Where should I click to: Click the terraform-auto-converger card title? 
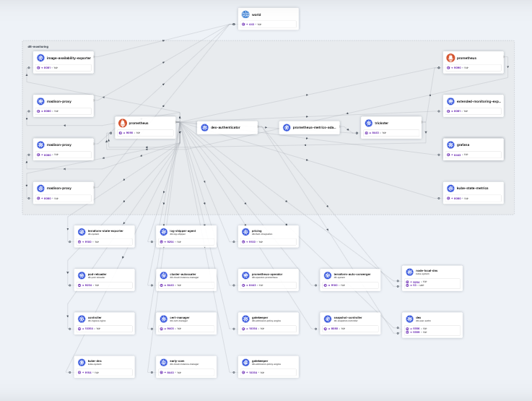pos(352,275)
